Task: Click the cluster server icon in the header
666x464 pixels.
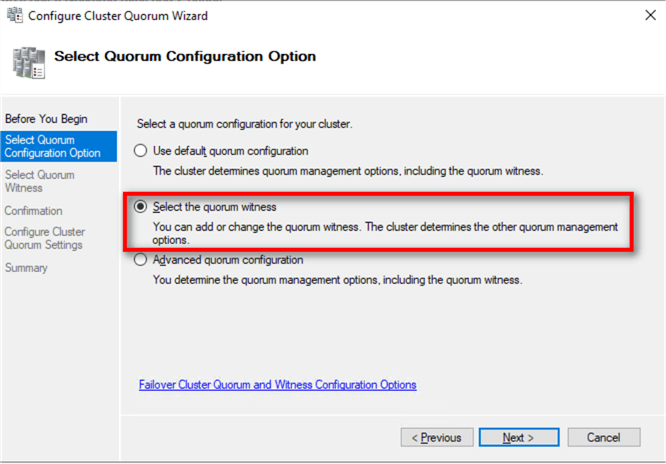Action: [x=27, y=61]
